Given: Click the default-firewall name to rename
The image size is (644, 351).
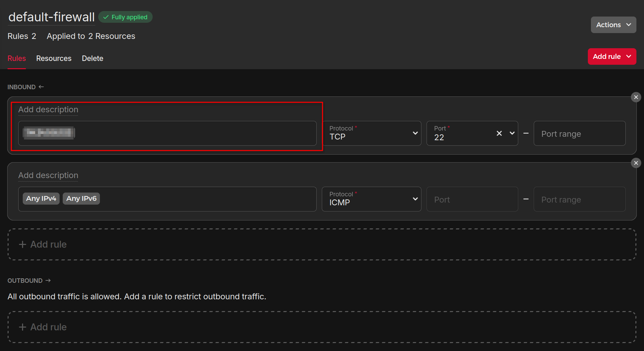Looking at the screenshot, I should pyautogui.click(x=51, y=17).
